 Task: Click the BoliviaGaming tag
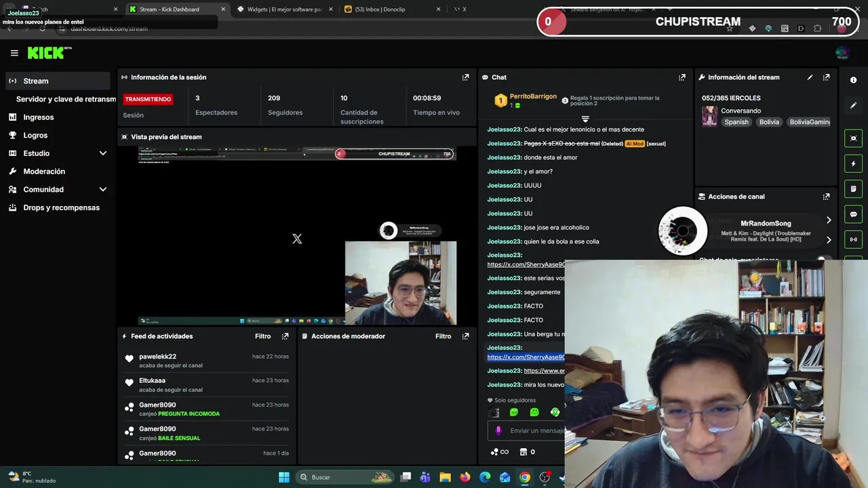point(809,122)
